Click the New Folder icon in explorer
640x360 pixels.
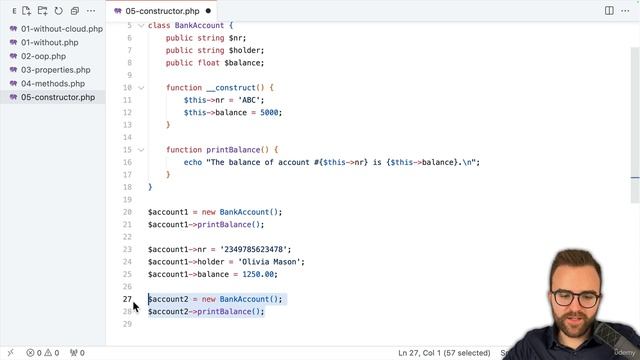click(42, 11)
